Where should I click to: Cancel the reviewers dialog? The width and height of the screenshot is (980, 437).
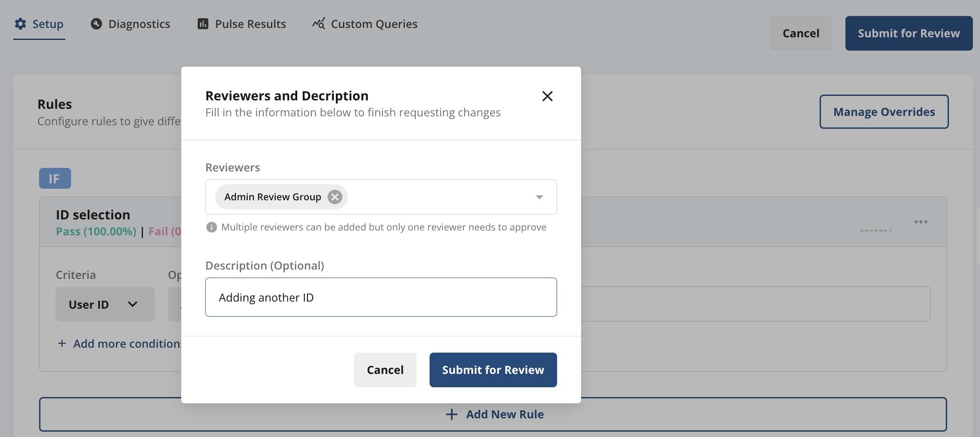(x=385, y=370)
